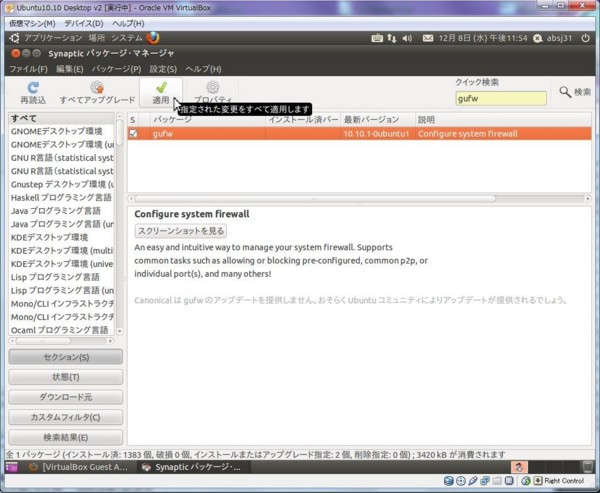Screen dimensions: 600x493
Task: Launch Firefox from the top panel
Action: (x=153, y=38)
